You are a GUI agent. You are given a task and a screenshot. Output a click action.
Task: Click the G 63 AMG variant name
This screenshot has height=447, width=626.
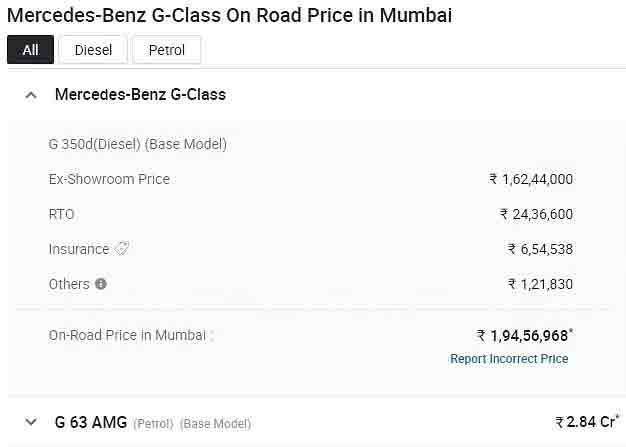pyautogui.click(x=91, y=422)
